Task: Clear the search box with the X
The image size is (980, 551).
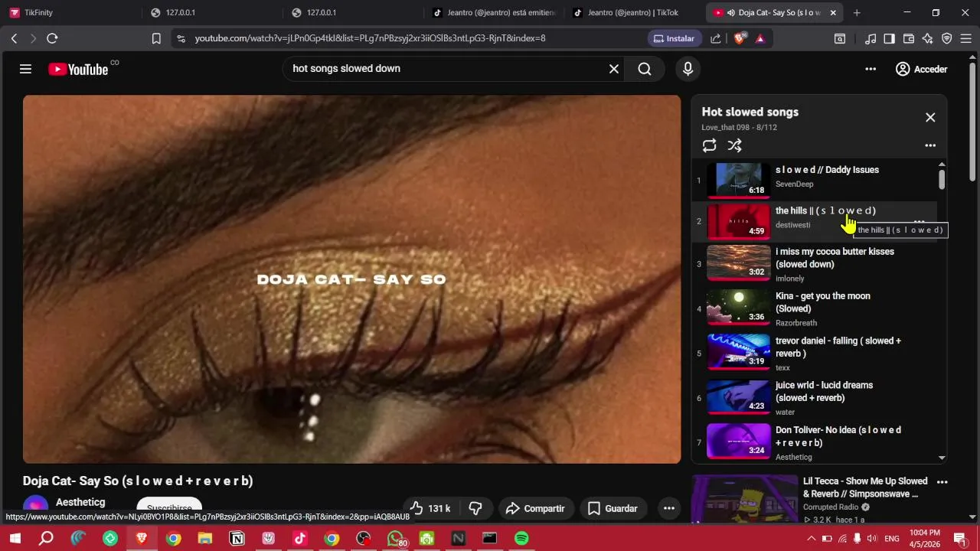Action: pos(614,69)
